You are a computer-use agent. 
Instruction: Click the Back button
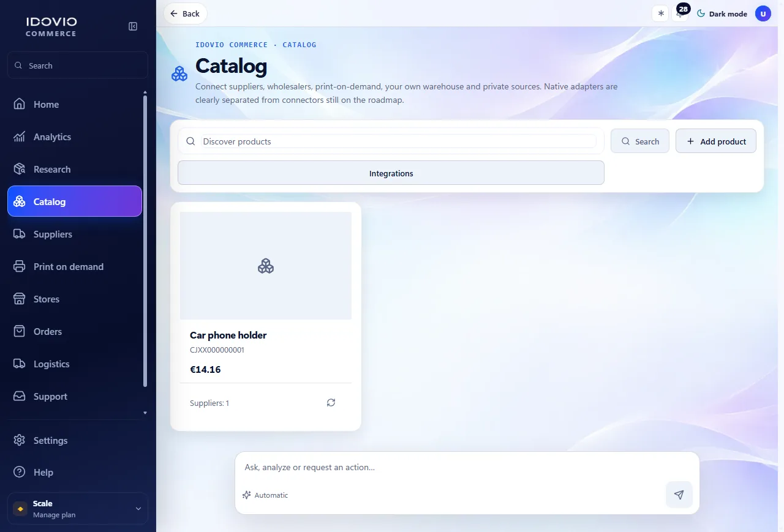click(185, 13)
